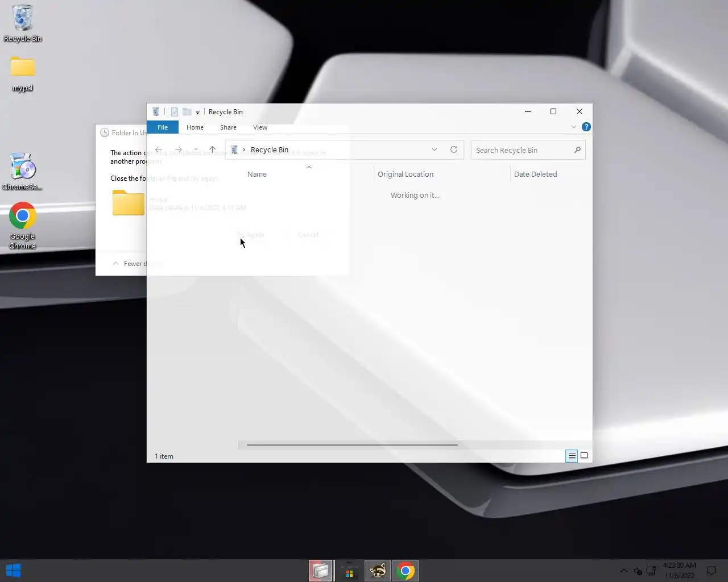Open the raccoon app in taskbar
This screenshot has width=728, height=582.
pyautogui.click(x=378, y=571)
